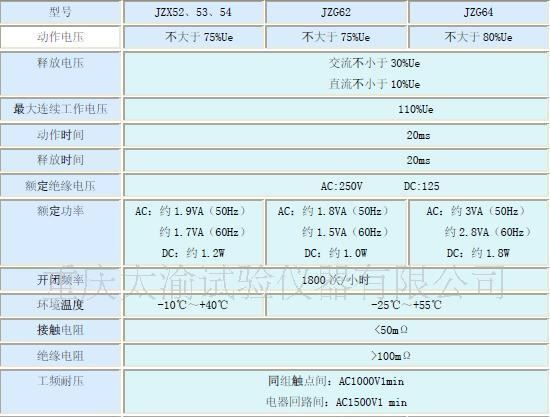Viewport: 550px width, 417px height.
Task: Click 约 1.8VA（50Hz） in the JZG62 column
Action: tap(346, 211)
